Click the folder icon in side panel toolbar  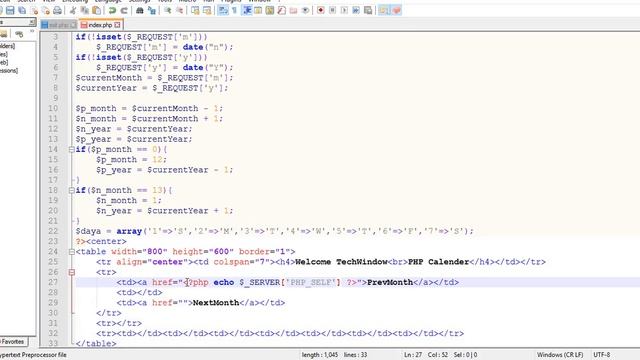[x=4, y=34]
